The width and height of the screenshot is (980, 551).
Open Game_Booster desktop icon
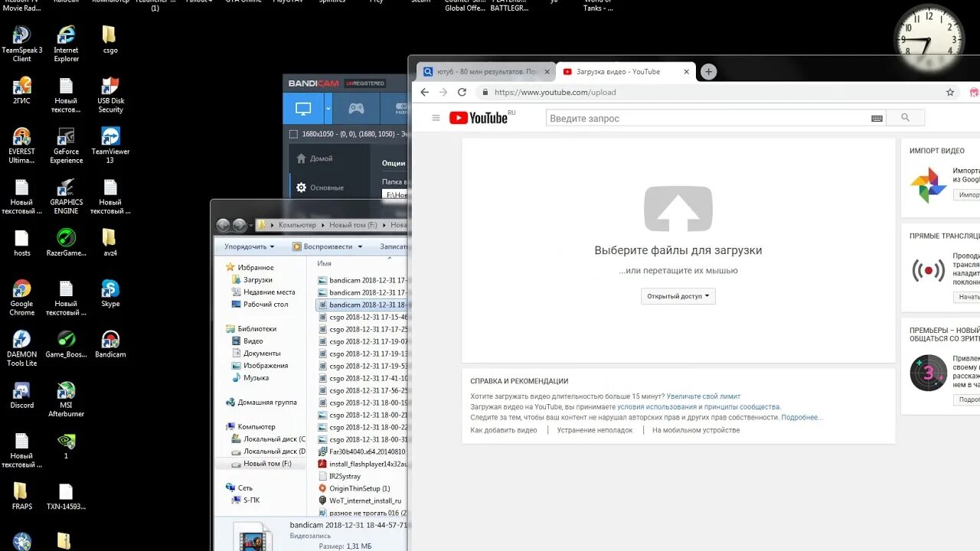(x=67, y=344)
